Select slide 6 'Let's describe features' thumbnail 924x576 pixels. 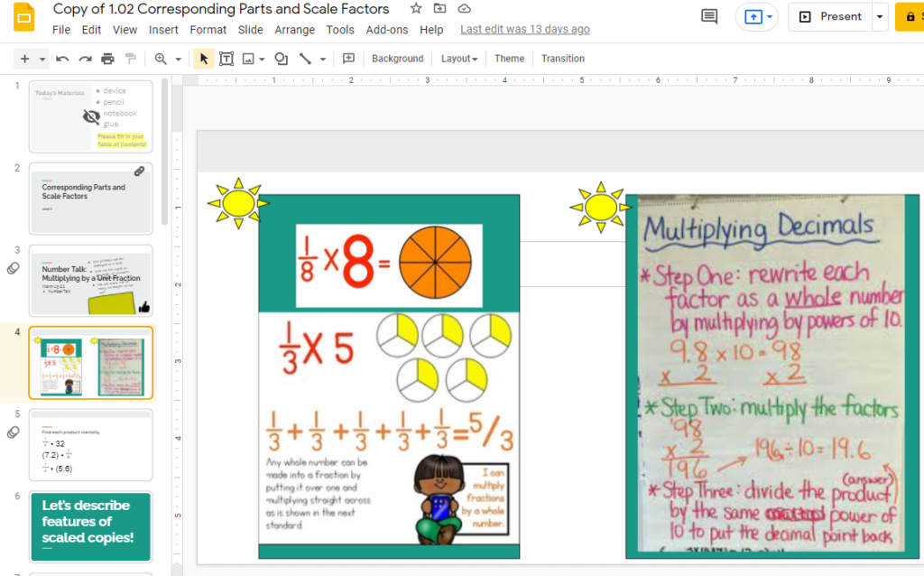[90, 526]
